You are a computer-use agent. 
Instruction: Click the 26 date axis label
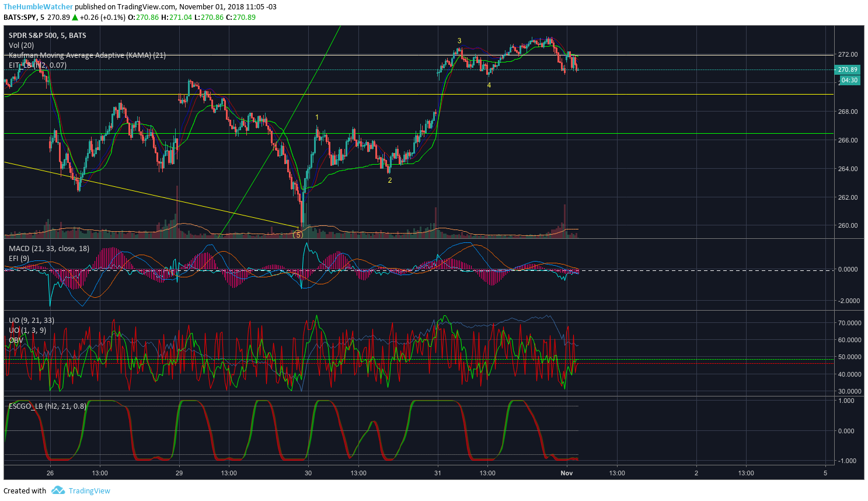50,474
